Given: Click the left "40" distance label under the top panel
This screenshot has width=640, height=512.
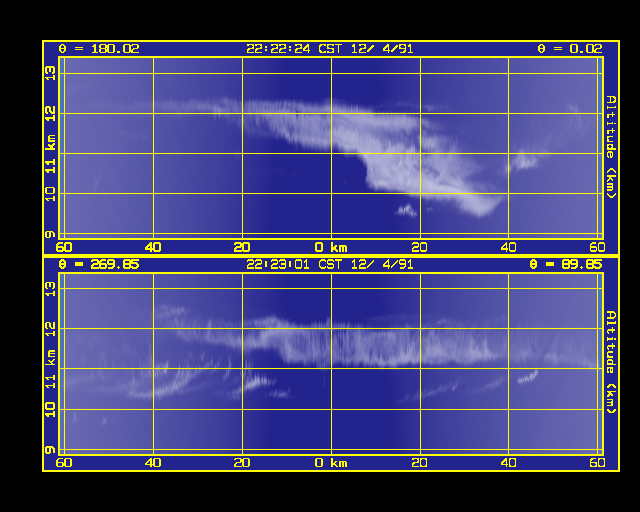Looking at the screenshot, I should click(153, 247).
